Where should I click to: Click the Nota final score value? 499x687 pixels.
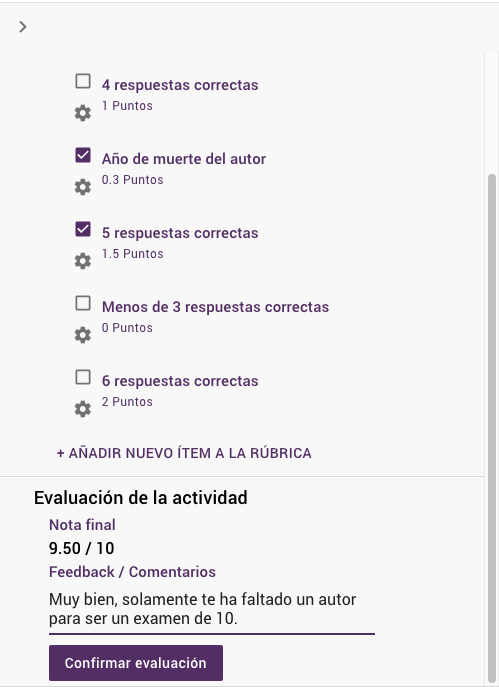tap(81, 549)
